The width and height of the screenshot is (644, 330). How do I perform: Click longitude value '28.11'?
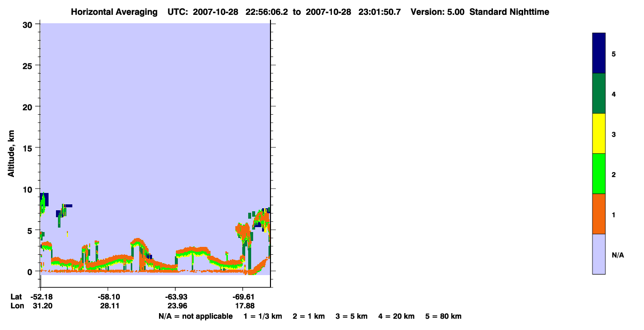coord(109,306)
